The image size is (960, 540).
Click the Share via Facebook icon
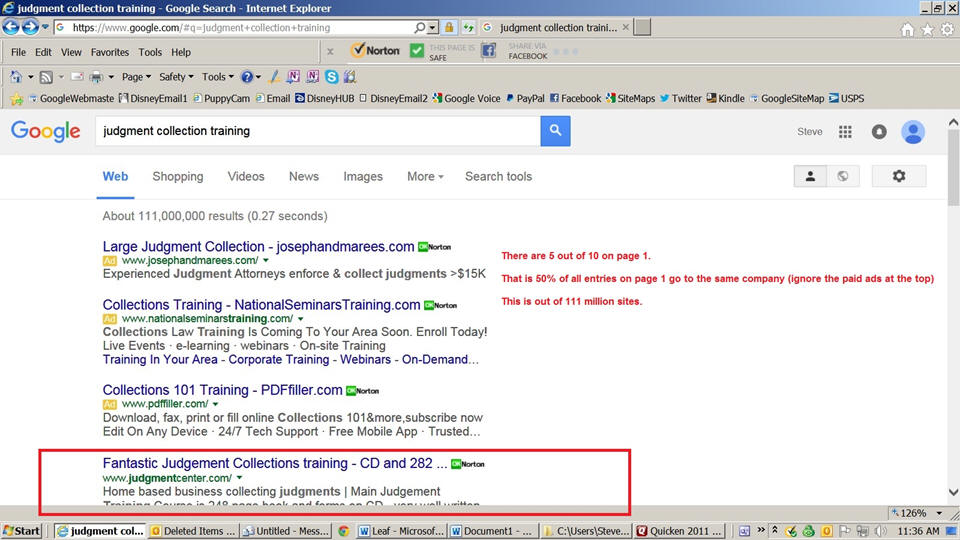pos(489,51)
